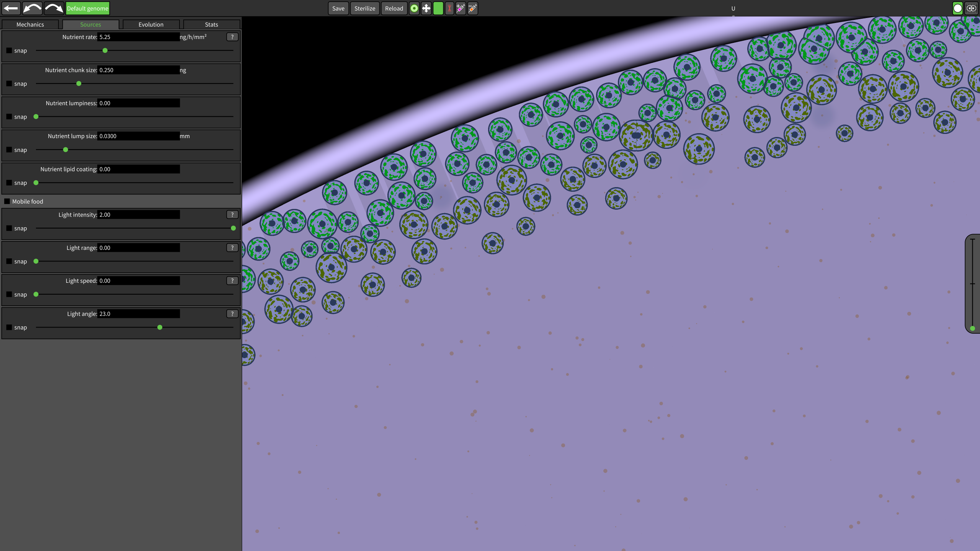Screen dimensions: 980x551
Task: Select the add-substance syringe tool
Action: [x=461, y=8]
